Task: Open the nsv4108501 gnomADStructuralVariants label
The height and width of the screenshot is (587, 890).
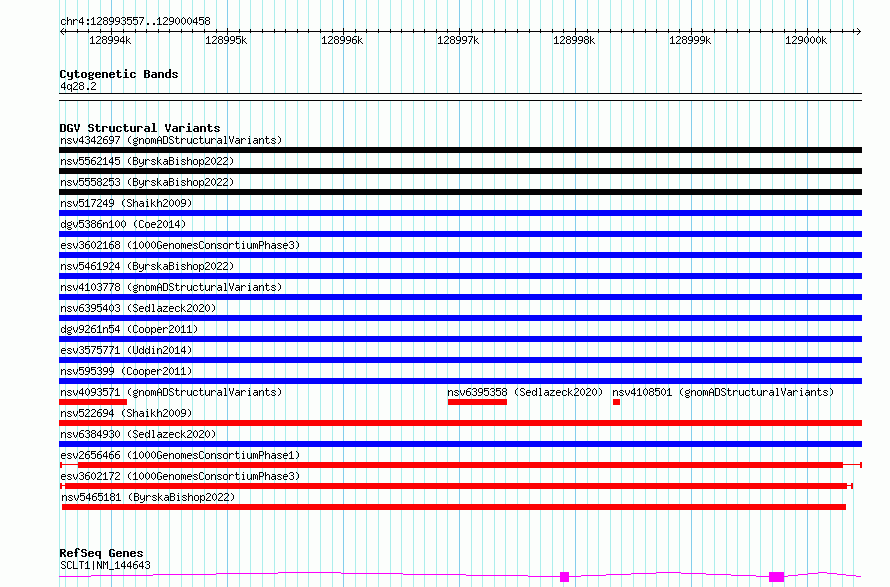Action: tap(723, 392)
